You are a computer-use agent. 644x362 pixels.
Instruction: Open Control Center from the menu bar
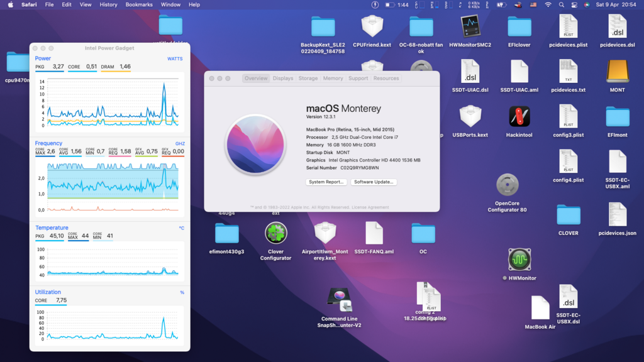pyautogui.click(x=574, y=4)
